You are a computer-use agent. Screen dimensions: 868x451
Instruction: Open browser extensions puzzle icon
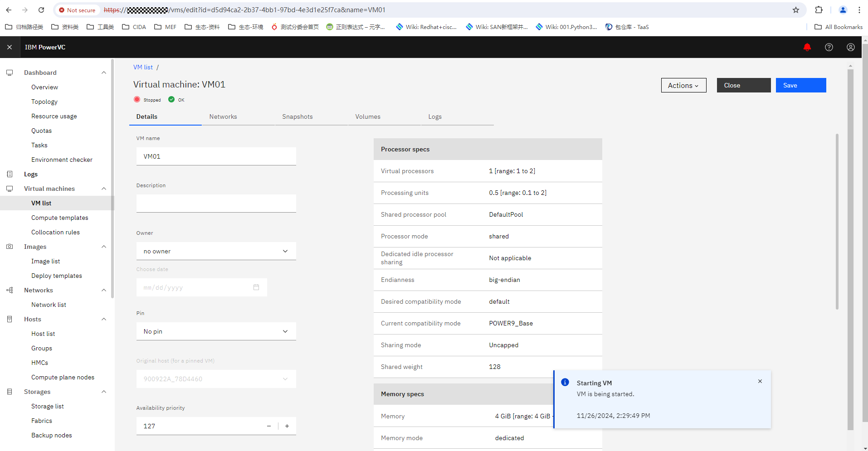point(819,10)
